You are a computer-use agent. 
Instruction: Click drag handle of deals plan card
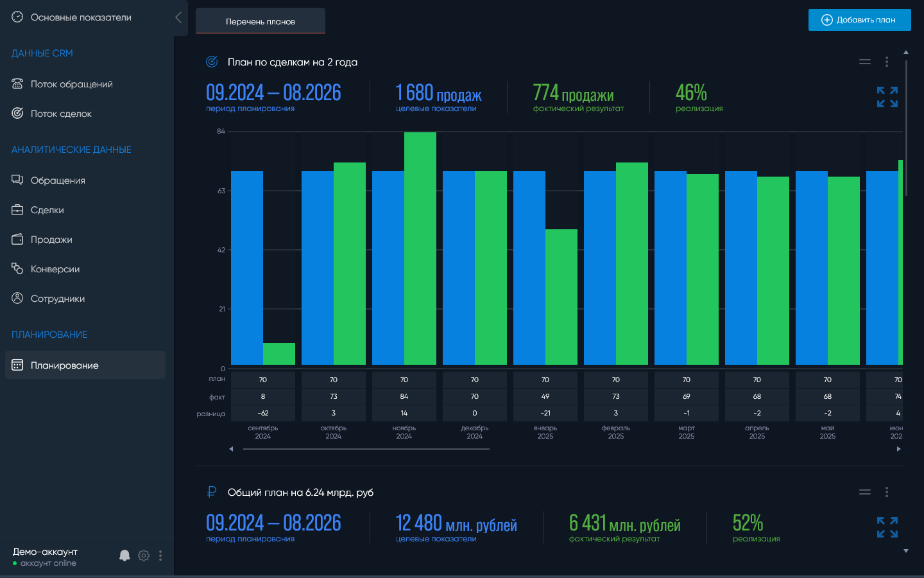[865, 62]
